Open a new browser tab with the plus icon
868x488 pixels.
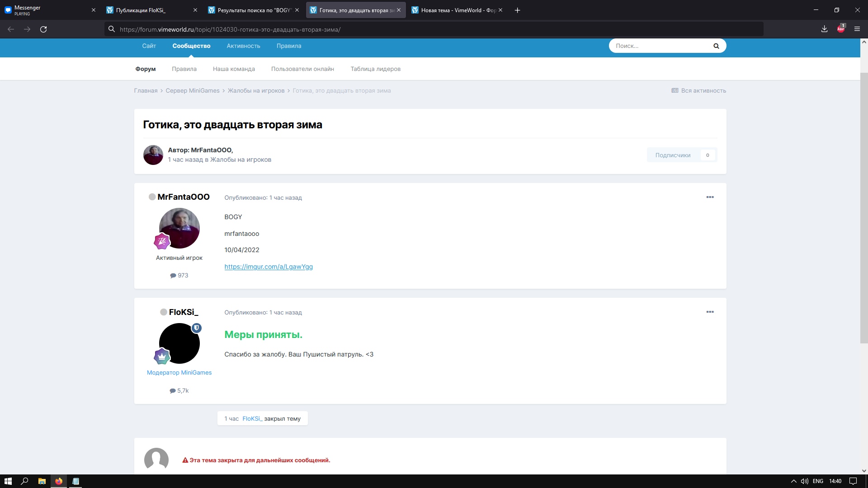[517, 10]
